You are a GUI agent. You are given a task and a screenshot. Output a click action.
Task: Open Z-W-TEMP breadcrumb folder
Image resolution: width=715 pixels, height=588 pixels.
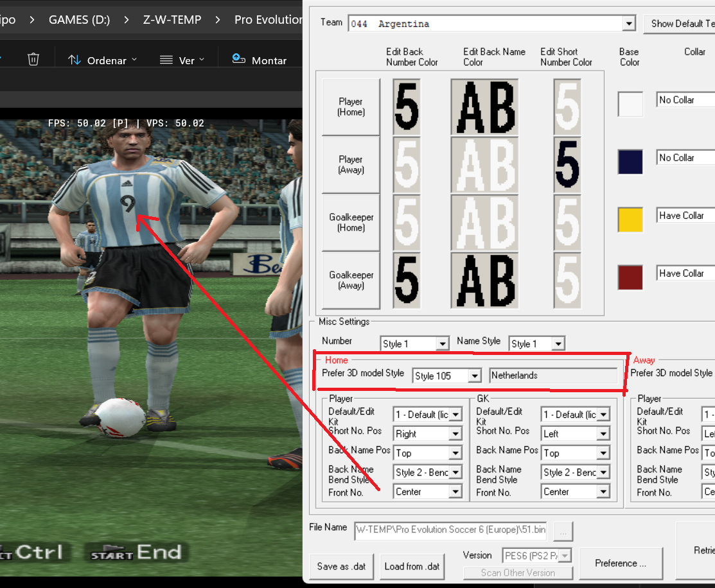point(172,20)
